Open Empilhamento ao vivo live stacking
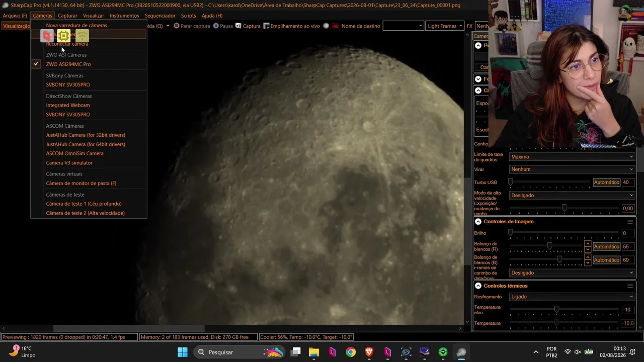Viewport: 644px width, 362px height. (292, 26)
